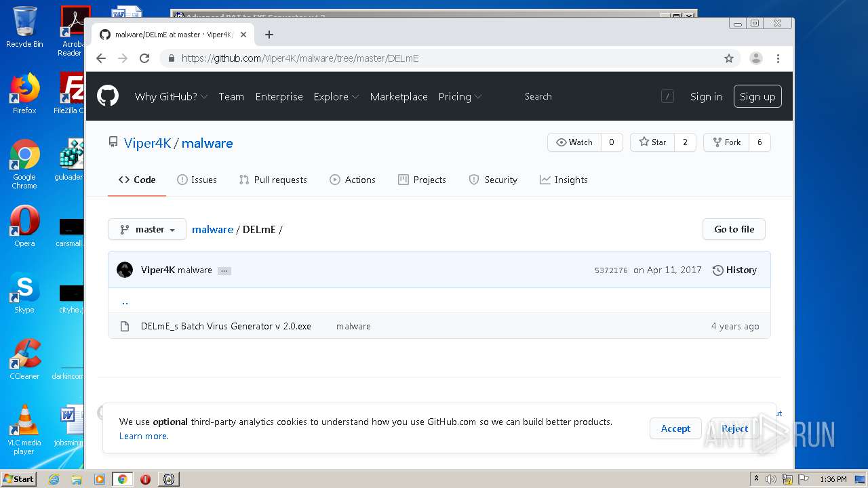Click the GitHub Octocat logo
Image resolution: width=868 pixels, height=488 pixels.
[108, 96]
